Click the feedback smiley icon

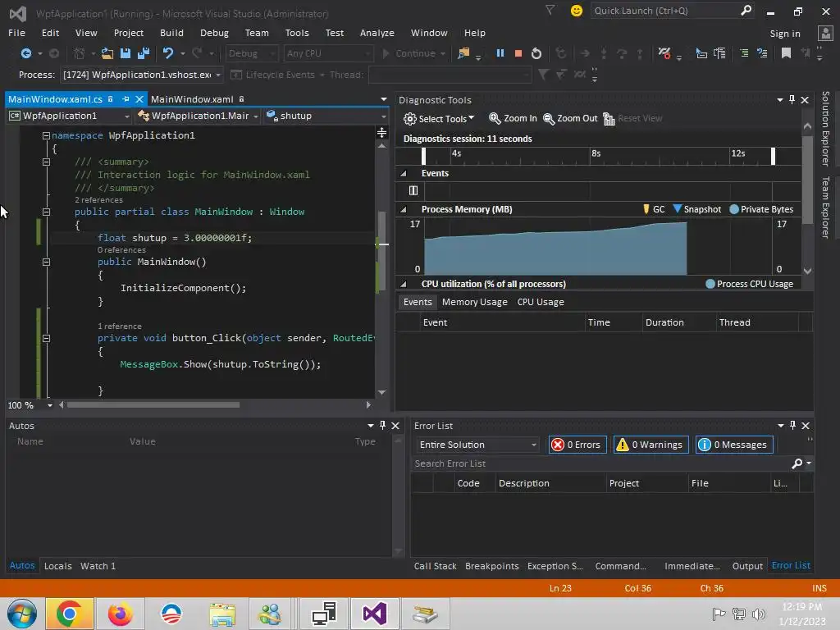click(x=577, y=11)
